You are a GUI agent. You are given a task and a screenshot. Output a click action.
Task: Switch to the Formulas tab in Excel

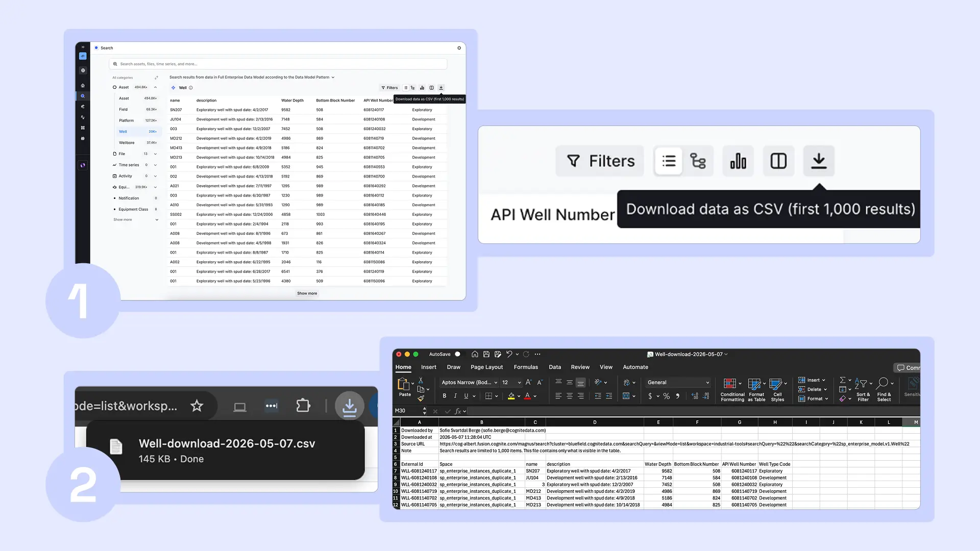[x=526, y=367]
